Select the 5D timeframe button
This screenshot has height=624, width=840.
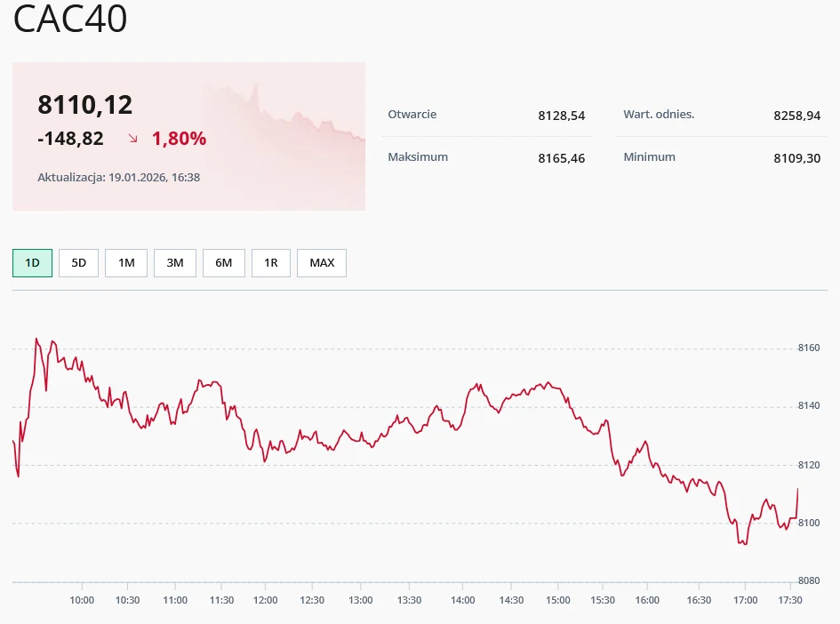pos(78,262)
